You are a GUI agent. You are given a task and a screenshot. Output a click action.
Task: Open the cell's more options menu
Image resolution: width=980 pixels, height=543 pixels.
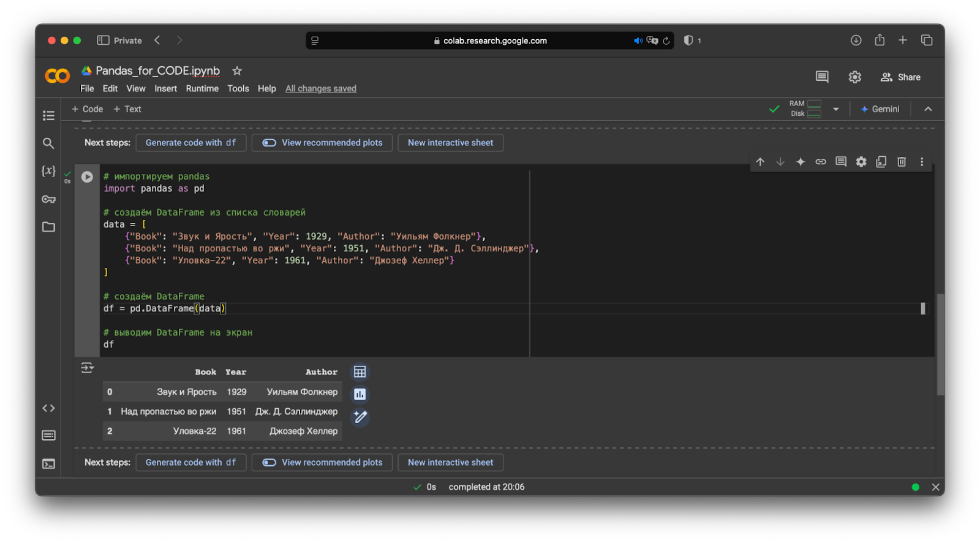click(x=922, y=162)
